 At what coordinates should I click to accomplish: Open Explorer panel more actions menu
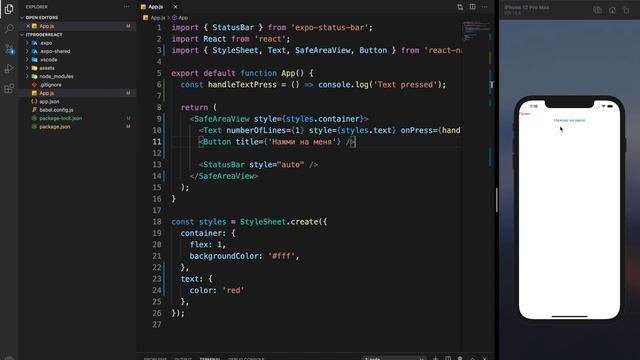[x=127, y=7]
